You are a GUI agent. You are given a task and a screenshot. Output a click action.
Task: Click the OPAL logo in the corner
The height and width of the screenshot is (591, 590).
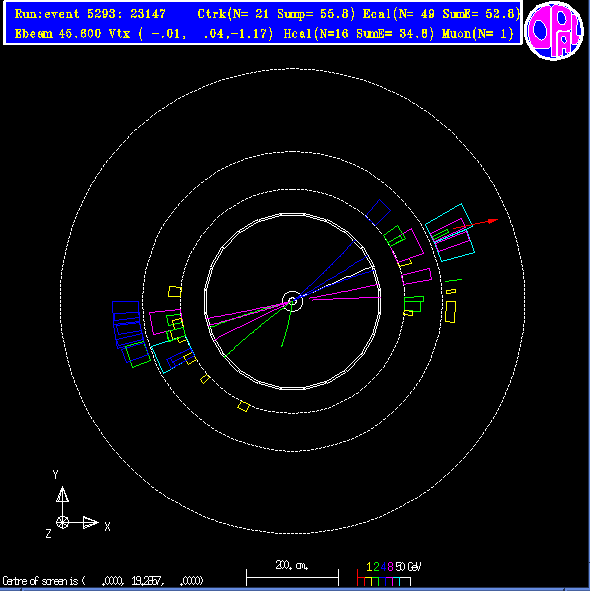(x=554, y=31)
